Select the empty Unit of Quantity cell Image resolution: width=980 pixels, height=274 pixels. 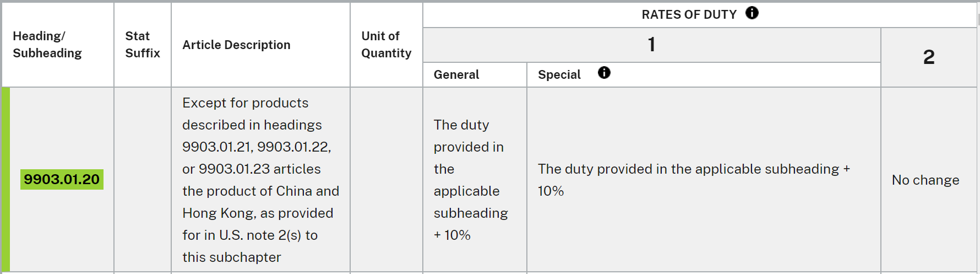pos(386,180)
